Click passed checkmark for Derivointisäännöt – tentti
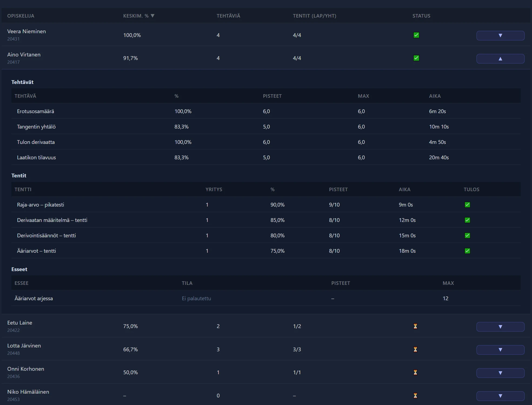This screenshot has width=532, height=405. coord(467,235)
